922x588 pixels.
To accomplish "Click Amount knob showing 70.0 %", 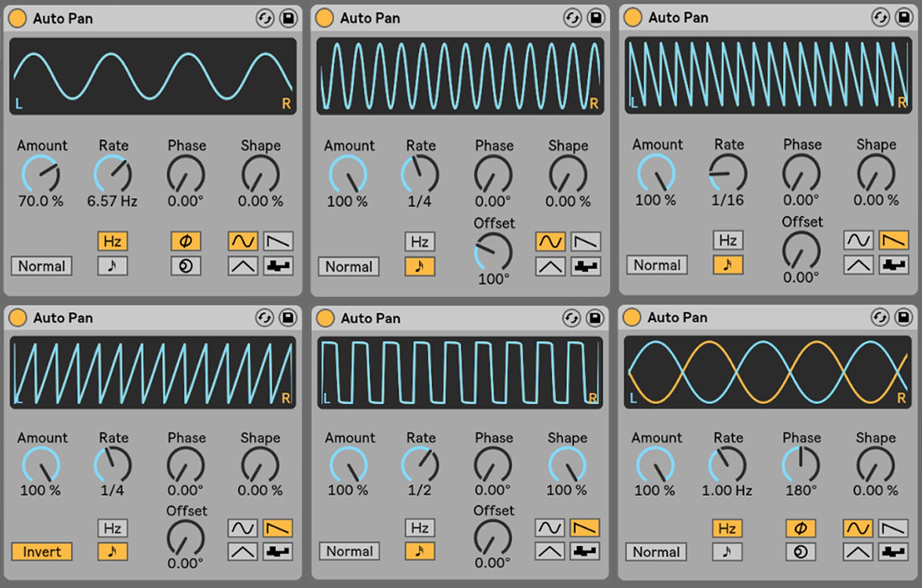I will (41, 175).
